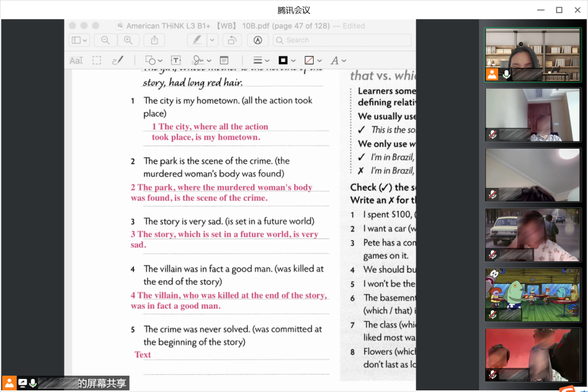Click muted mic icon on cartoon video
588x392 pixels.
493,314
